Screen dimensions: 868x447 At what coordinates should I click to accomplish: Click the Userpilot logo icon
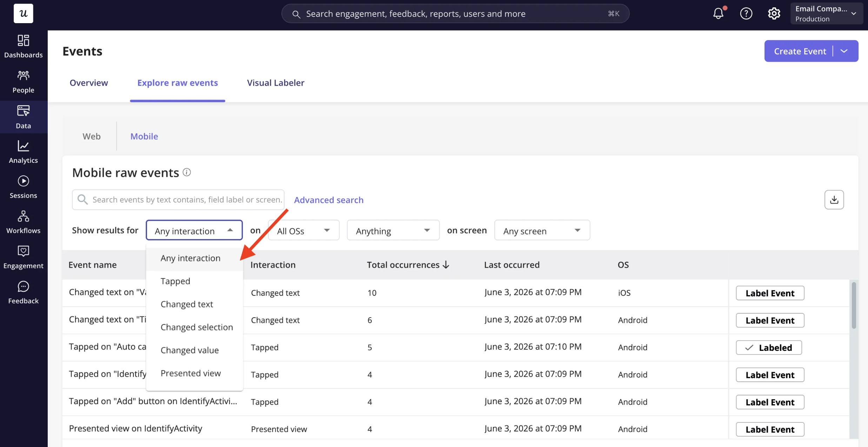pos(23,13)
